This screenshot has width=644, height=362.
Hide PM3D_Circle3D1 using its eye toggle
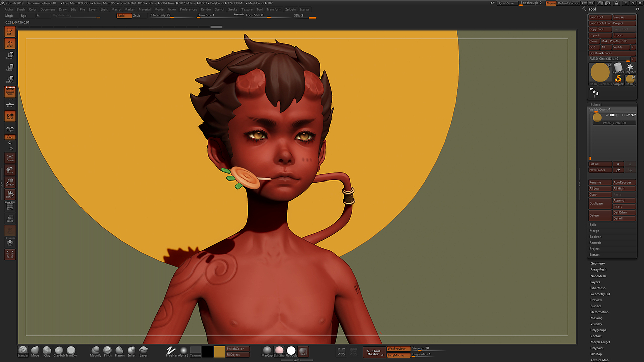click(633, 115)
